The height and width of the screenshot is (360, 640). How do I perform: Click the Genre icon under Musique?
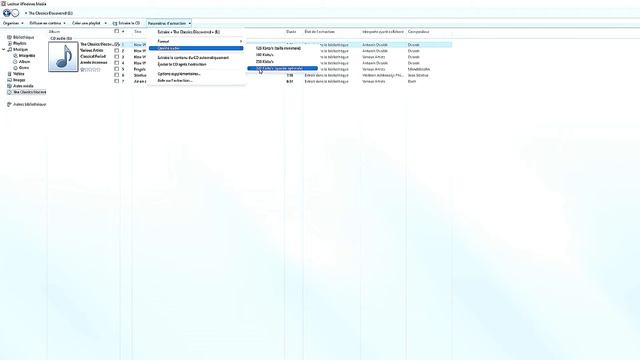pos(16,68)
